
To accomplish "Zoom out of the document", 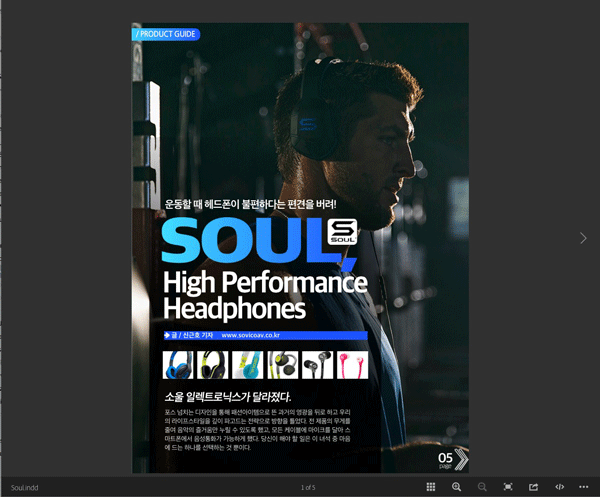I will (482, 487).
